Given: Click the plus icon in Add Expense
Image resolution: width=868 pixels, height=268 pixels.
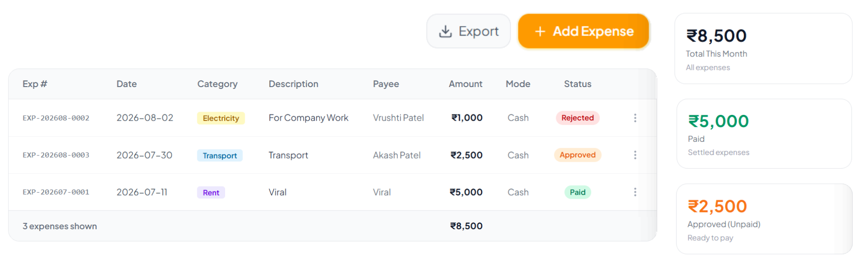Looking at the screenshot, I should 540,31.
